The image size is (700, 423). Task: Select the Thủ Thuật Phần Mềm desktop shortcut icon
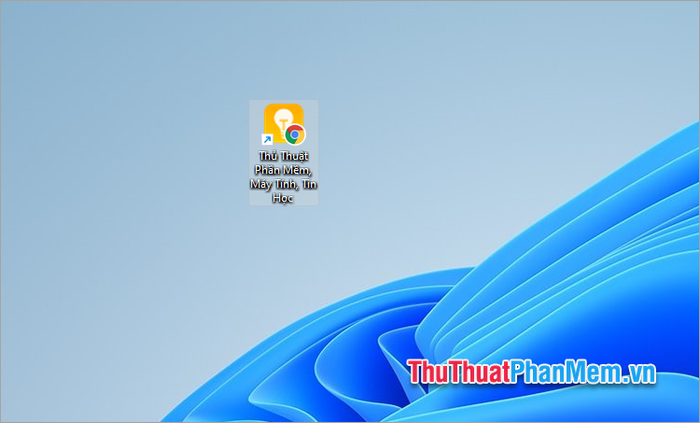(x=283, y=124)
